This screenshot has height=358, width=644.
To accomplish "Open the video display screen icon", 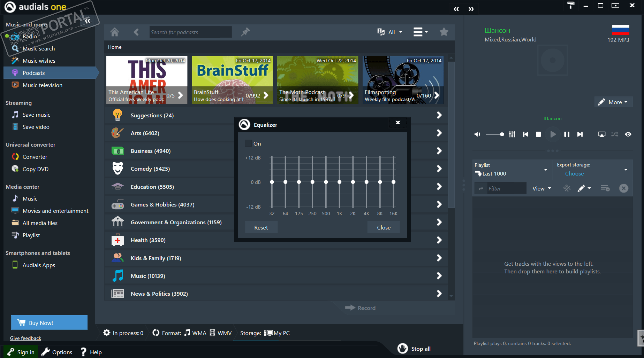I will point(602,134).
